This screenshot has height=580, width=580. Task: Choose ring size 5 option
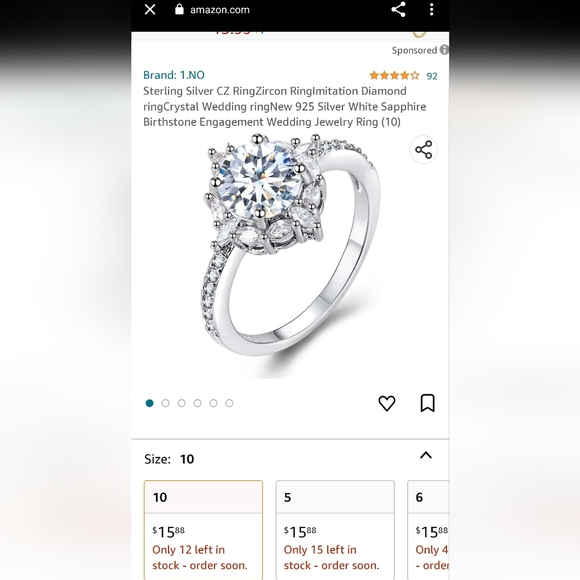coord(335,530)
